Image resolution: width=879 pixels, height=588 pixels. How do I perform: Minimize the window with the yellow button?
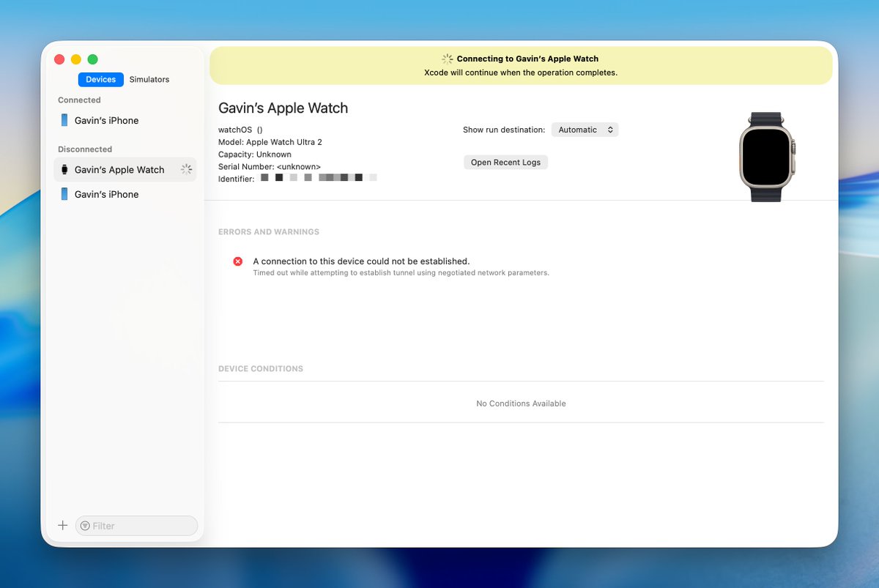(x=76, y=59)
